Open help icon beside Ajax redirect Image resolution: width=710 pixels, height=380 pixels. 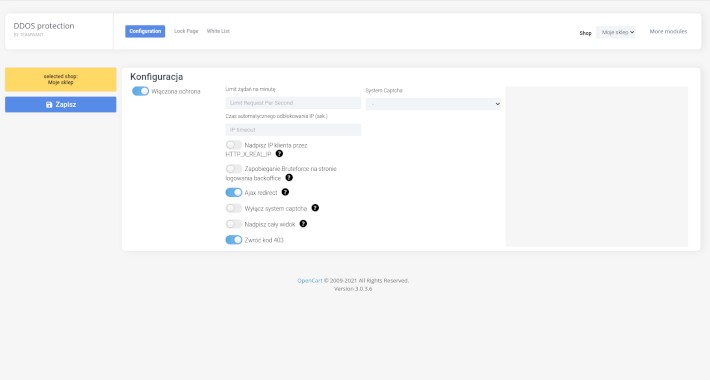[x=285, y=192]
